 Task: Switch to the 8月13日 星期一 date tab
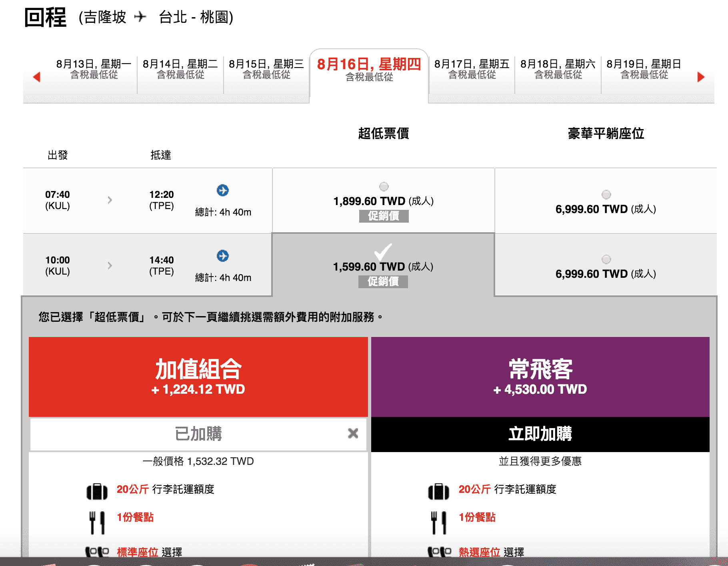click(x=94, y=69)
